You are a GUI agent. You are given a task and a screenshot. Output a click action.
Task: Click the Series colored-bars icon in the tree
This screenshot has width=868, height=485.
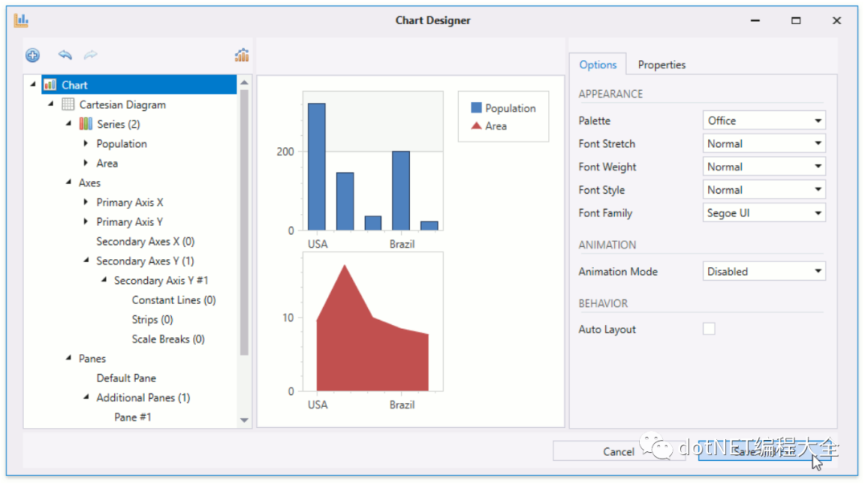86,124
